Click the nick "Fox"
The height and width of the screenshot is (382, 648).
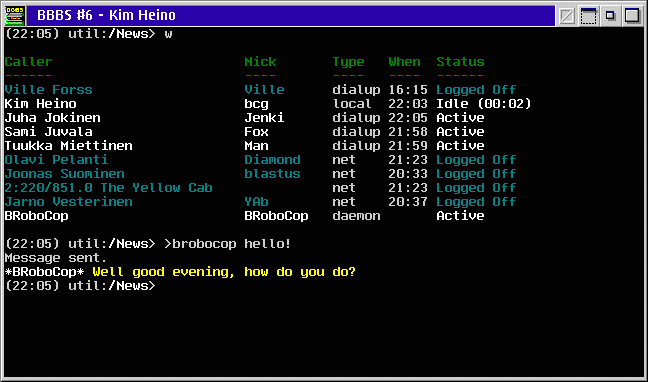(256, 132)
